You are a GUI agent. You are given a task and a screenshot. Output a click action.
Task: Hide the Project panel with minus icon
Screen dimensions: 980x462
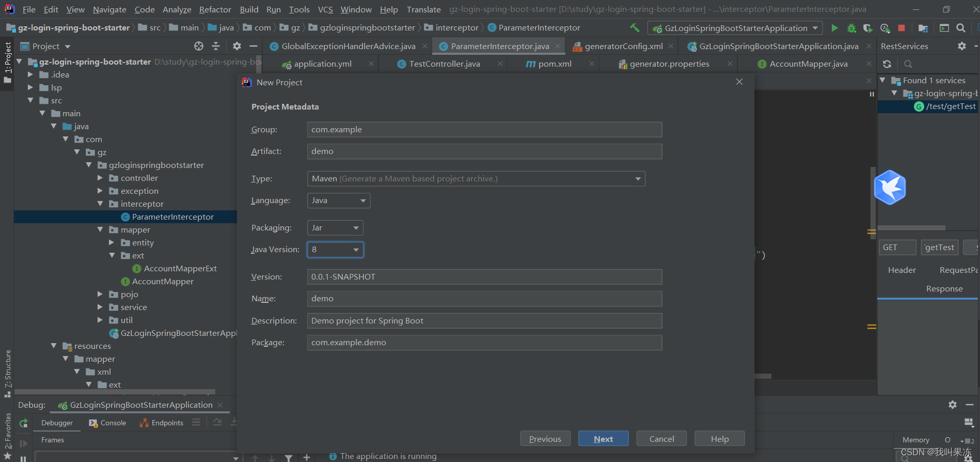pyautogui.click(x=254, y=46)
